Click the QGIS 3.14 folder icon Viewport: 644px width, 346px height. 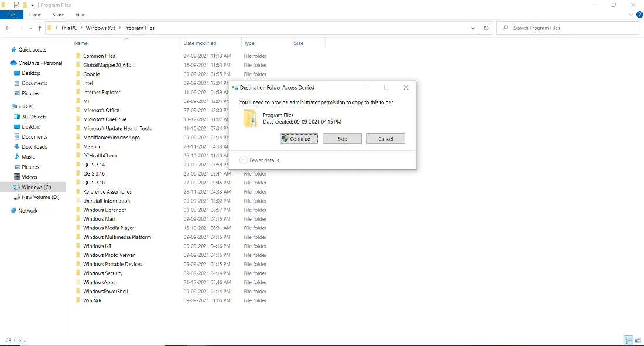click(x=78, y=165)
